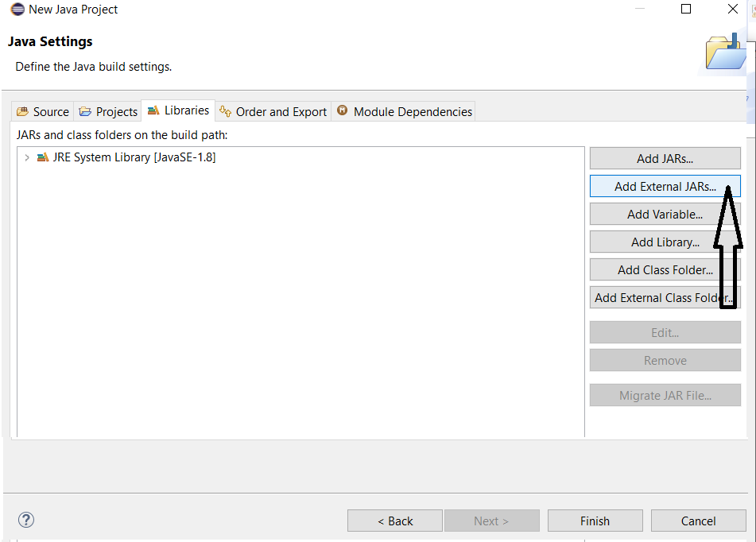Click the disabled Next > button

492,521
